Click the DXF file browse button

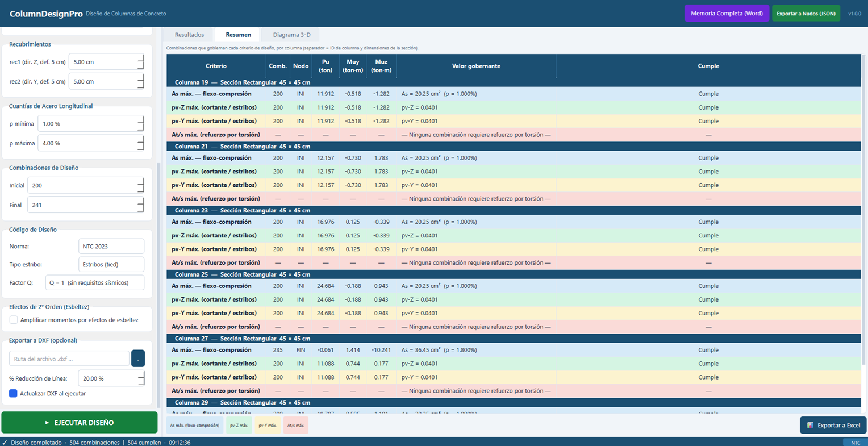click(x=138, y=359)
